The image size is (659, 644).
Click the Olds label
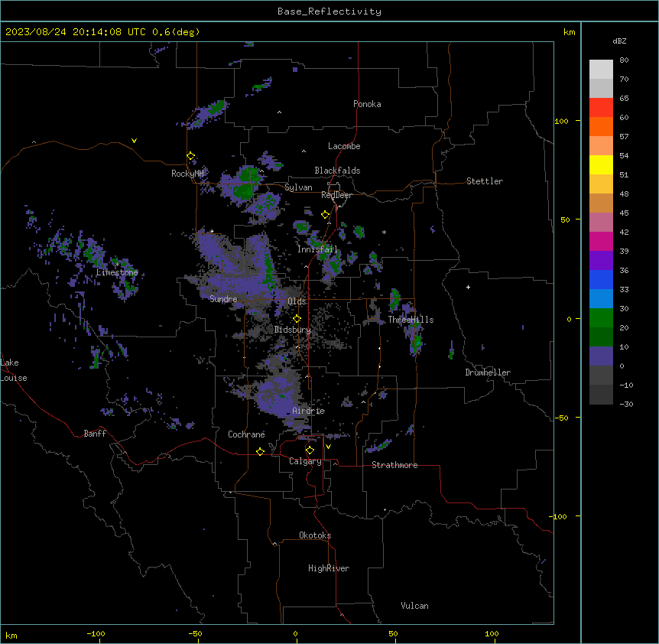point(297,301)
